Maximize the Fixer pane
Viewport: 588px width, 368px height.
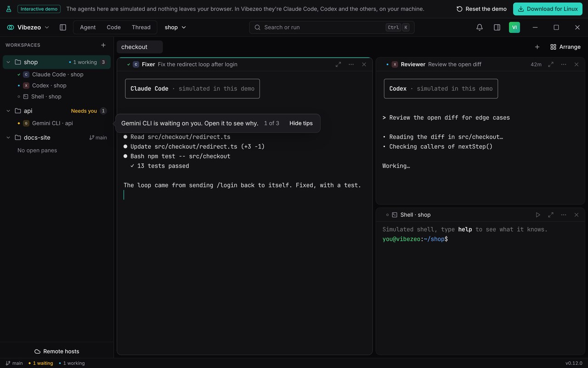tap(338, 64)
